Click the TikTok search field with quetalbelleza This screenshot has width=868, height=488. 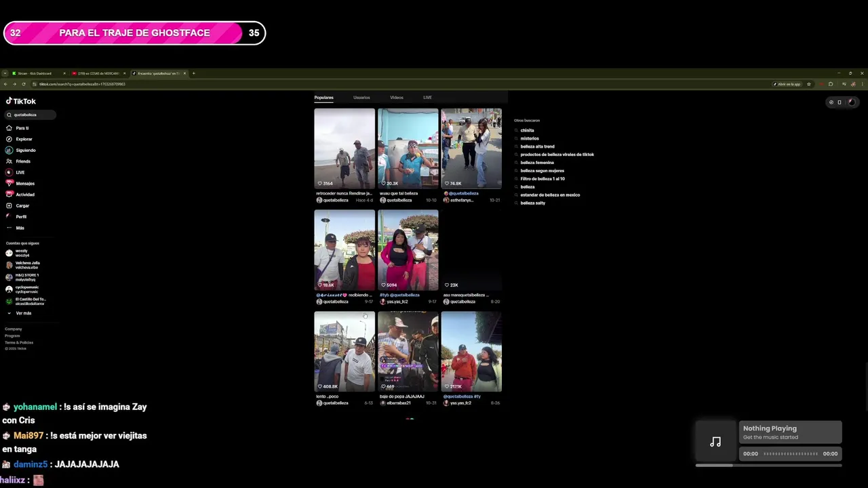point(30,115)
